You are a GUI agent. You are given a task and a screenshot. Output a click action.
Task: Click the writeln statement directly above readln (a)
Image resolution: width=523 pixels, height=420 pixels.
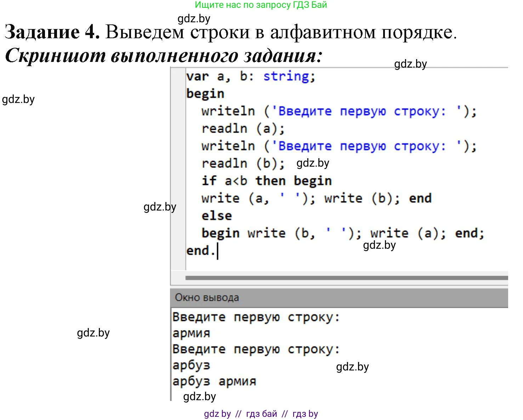pyautogui.click(x=339, y=111)
